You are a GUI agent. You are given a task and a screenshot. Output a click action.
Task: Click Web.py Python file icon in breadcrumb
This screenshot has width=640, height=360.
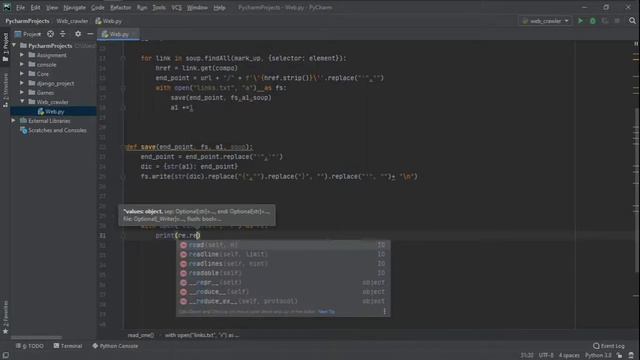(98, 21)
